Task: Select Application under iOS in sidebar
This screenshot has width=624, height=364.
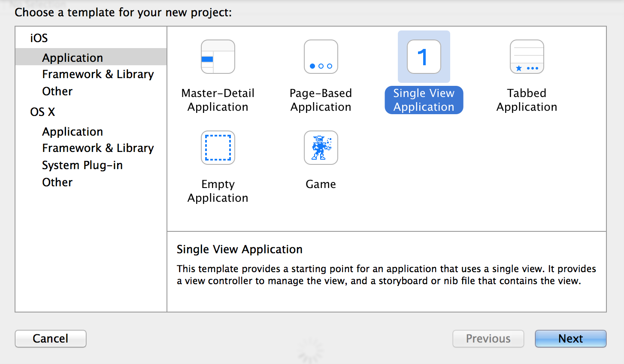Action: click(x=73, y=58)
